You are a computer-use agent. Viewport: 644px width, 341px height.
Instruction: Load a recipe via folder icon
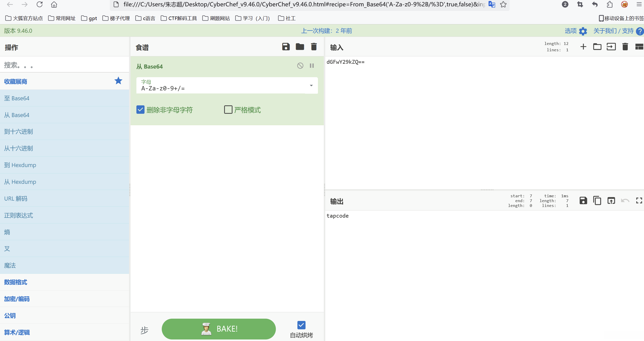(x=300, y=47)
